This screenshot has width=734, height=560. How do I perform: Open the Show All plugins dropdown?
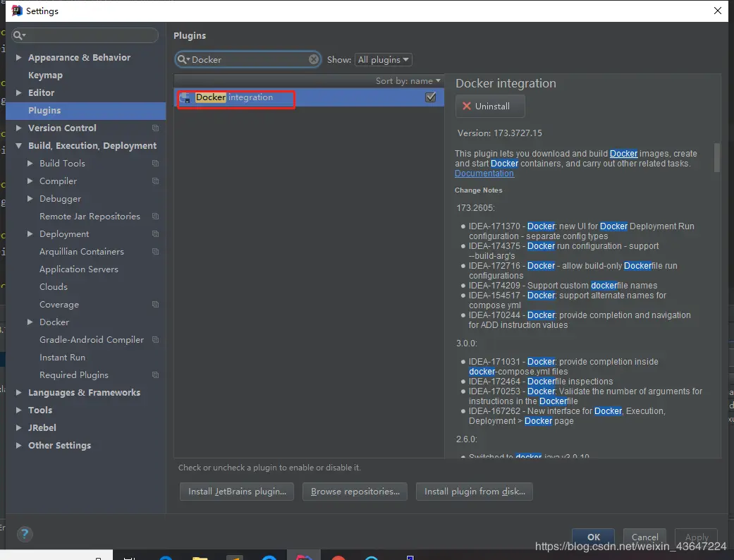384,59
